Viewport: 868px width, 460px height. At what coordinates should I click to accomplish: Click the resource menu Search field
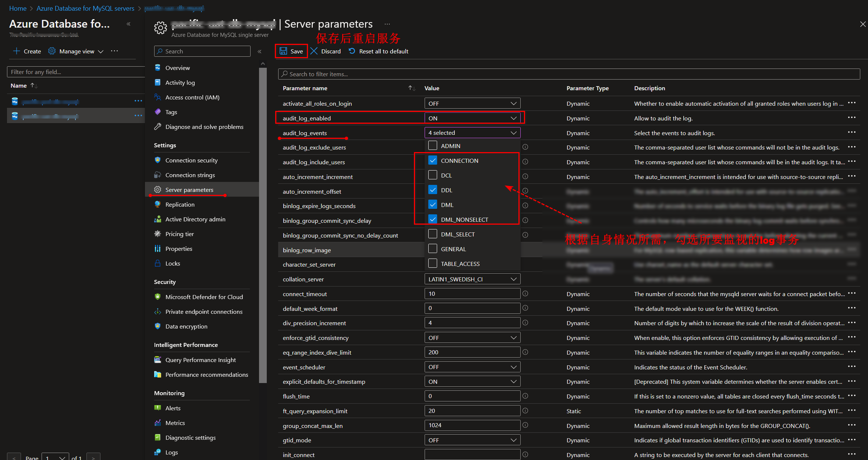tap(202, 51)
